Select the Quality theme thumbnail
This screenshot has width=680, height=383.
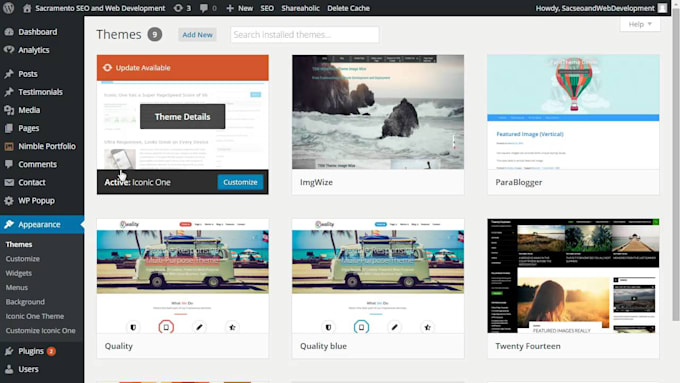183,276
